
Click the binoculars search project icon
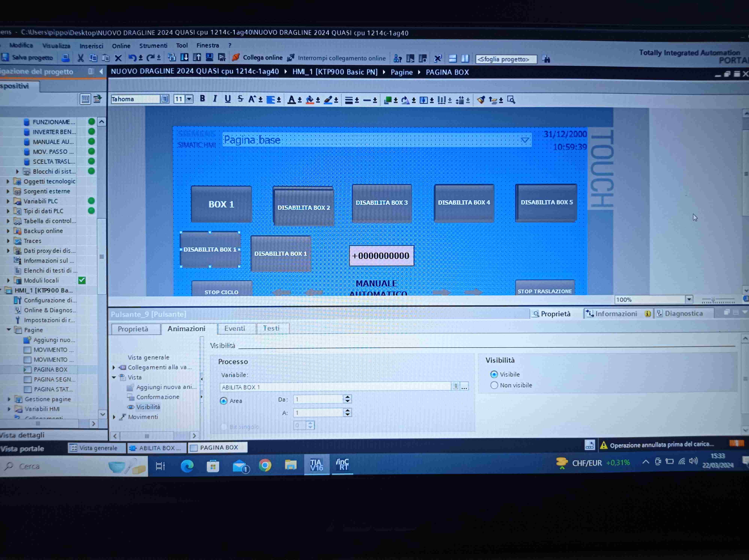(x=546, y=59)
